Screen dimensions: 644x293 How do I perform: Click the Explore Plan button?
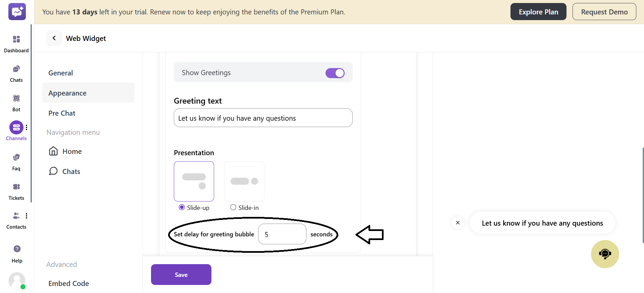tap(538, 12)
